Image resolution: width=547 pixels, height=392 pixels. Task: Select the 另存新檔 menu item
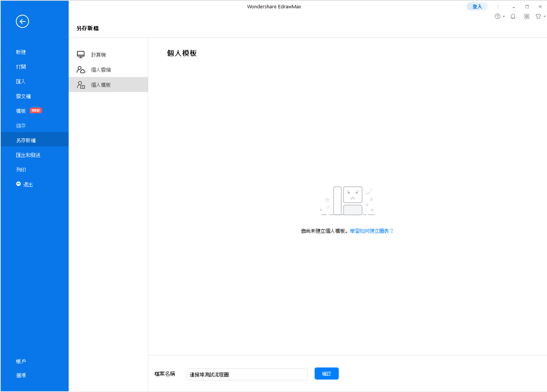pyautogui.click(x=35, y=140)
